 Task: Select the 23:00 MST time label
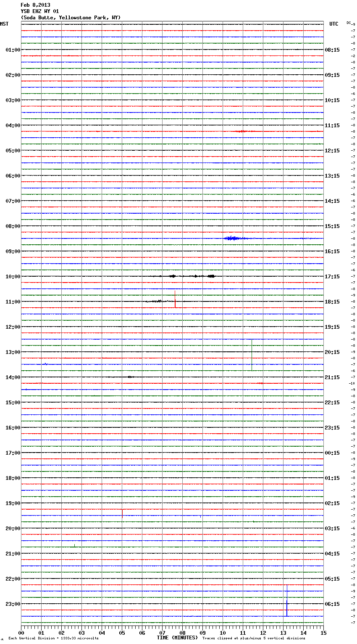pyautogui.click(x=13, y=604)
